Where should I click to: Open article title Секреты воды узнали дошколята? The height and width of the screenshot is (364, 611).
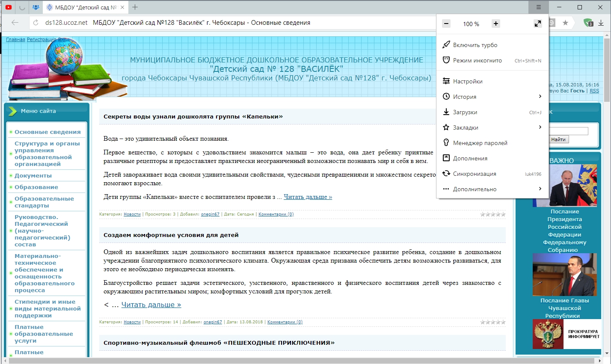point(193,116)
